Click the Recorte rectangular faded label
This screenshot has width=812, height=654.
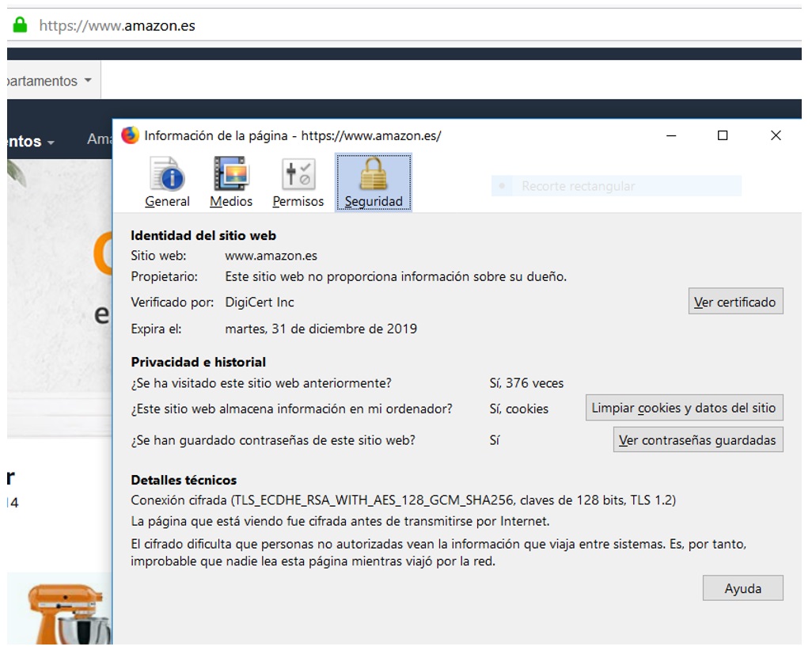(x=578, y=186)
